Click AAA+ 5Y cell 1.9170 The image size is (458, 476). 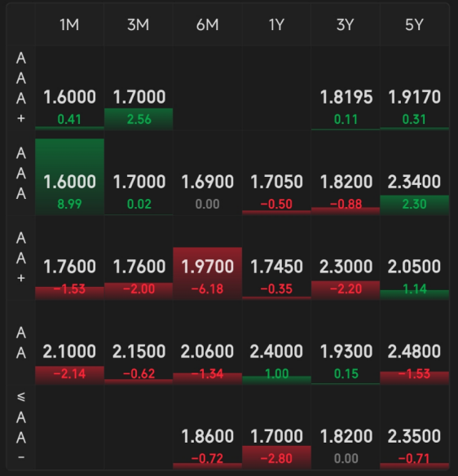point(414,88)
